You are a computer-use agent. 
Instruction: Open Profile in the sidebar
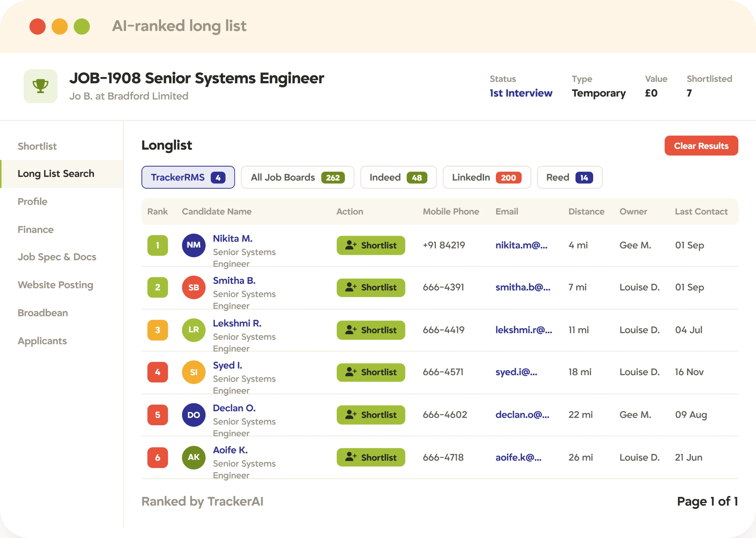32,201
